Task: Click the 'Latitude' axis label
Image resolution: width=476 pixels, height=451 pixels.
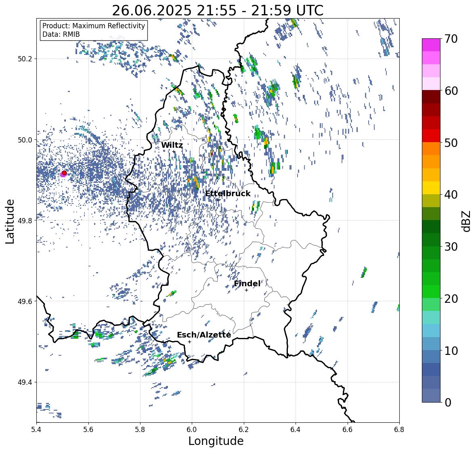Action: [10, 221]
